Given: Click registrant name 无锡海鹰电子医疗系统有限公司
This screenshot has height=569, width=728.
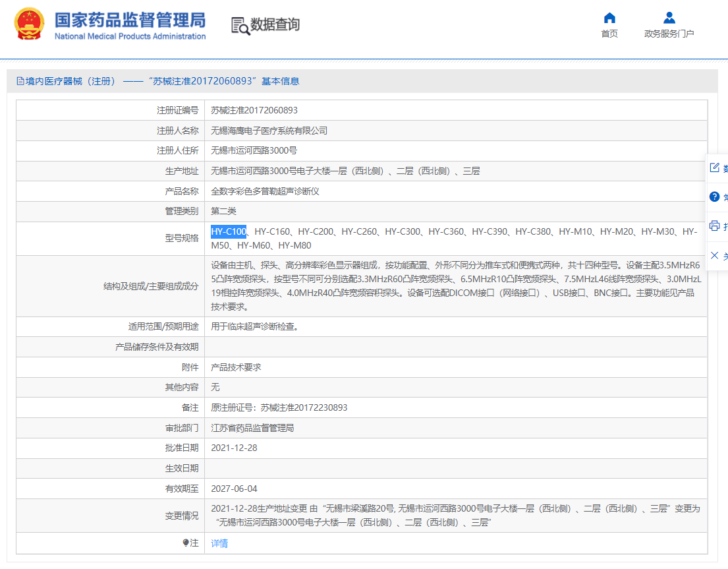Looking at the screenshot, I should click(269, 131).
